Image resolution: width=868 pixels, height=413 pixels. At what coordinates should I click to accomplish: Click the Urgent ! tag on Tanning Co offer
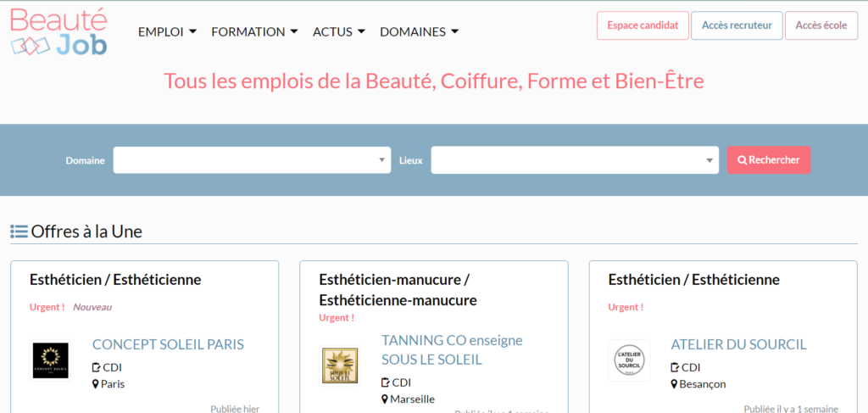(337, 318)
